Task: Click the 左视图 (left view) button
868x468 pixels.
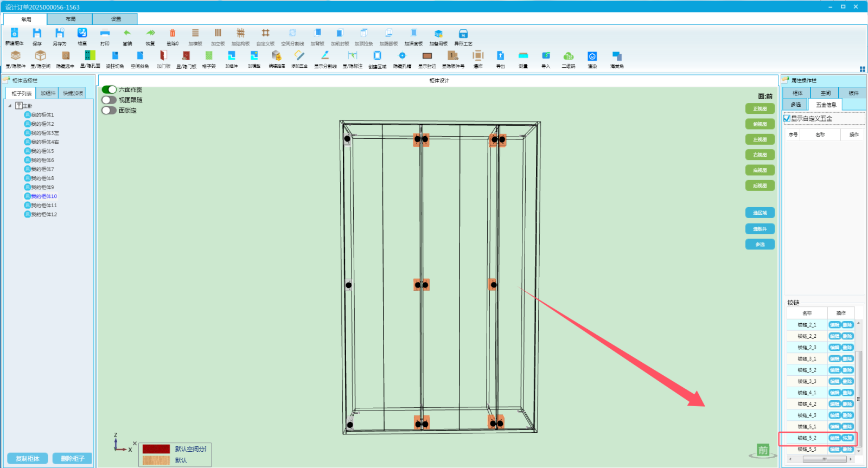Action: 760,139
